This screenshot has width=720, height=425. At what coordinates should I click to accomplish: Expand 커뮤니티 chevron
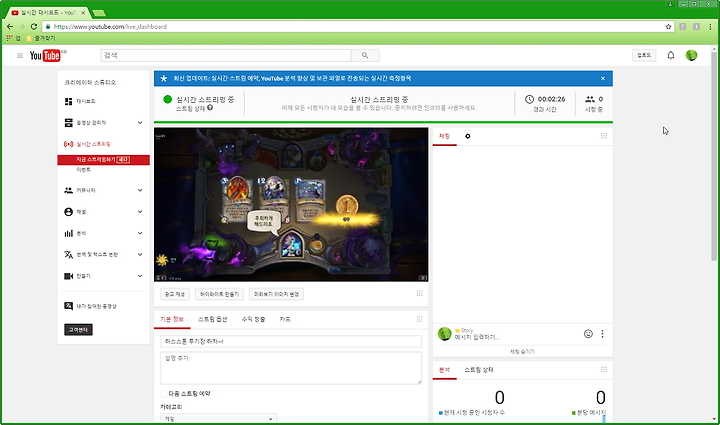pos(140,190)
